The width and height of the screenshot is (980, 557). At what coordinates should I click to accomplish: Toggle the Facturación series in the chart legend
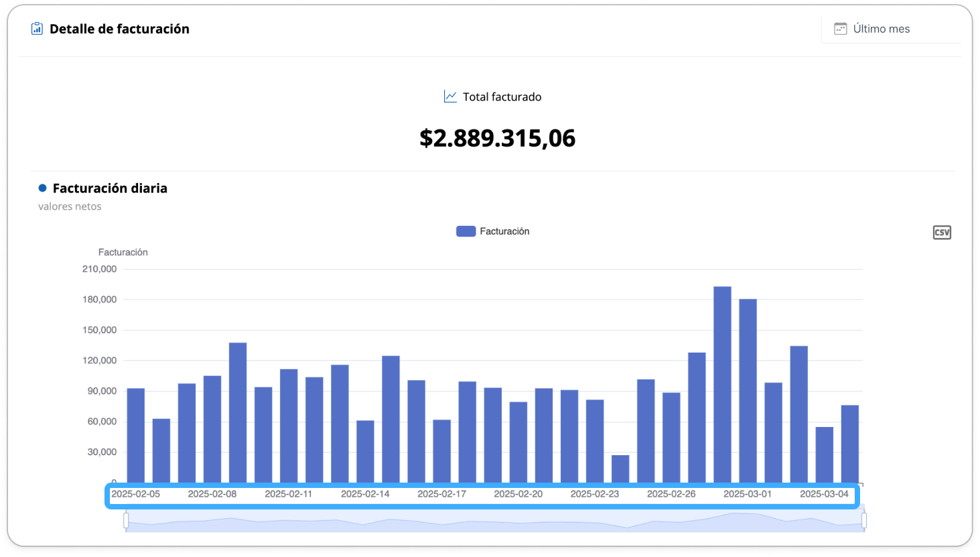[493, 231]
